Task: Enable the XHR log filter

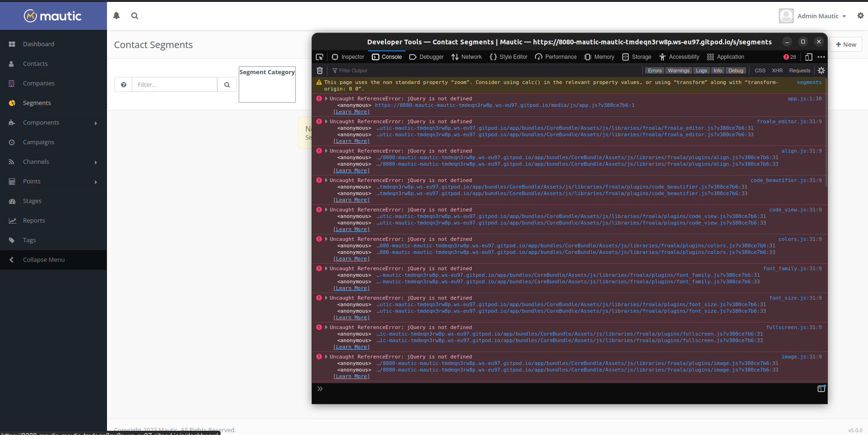Action: [x=777, y=70]
